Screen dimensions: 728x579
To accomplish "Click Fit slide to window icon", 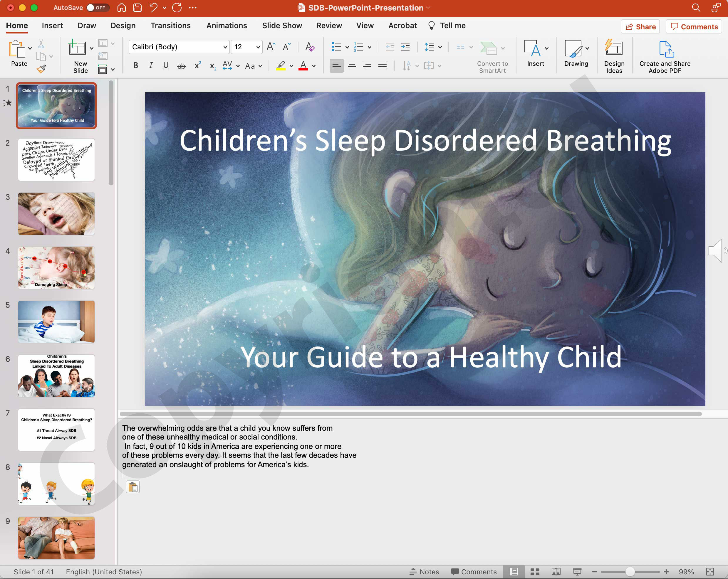I will (710, 572).
